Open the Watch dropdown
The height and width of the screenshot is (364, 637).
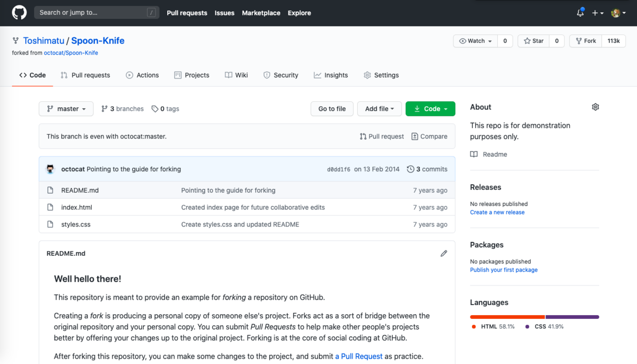point(476,41)
